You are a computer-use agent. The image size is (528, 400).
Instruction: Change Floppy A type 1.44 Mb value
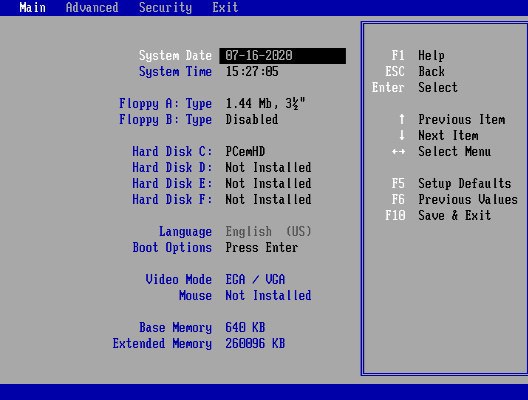(265, 103)
